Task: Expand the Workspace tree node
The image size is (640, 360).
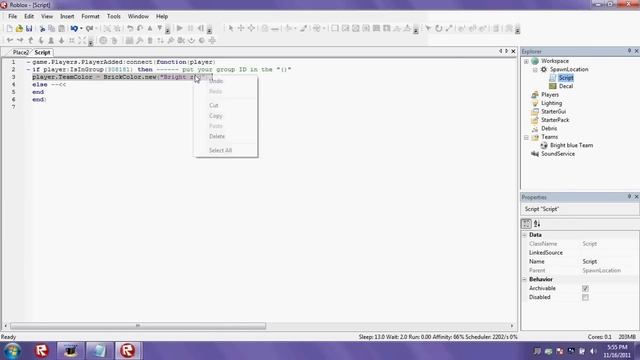Action: click(x=526, y=61)
